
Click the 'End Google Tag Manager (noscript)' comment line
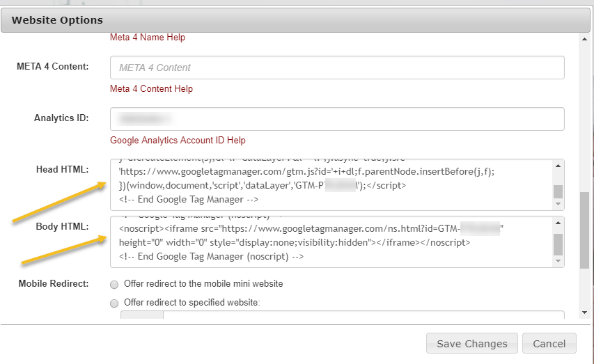click(x=212, y=256)
